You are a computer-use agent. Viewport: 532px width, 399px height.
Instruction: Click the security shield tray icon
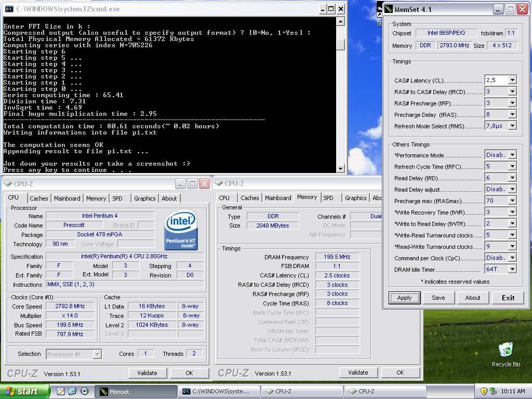[484, 391]
